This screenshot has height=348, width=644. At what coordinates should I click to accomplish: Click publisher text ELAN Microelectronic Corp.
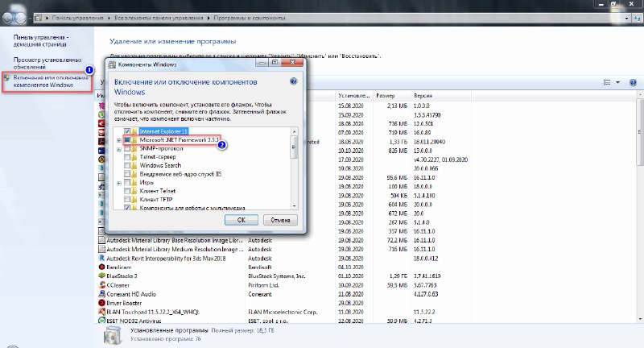click(283, 312)
